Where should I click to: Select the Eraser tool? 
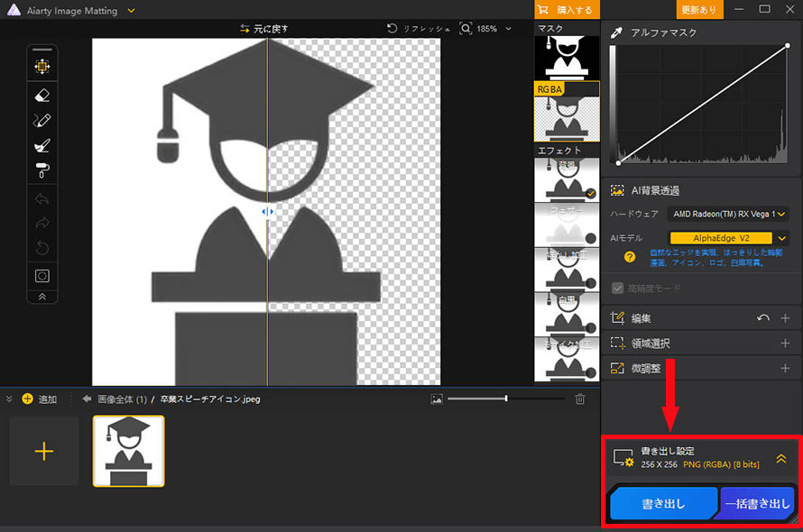click(42, 96)
